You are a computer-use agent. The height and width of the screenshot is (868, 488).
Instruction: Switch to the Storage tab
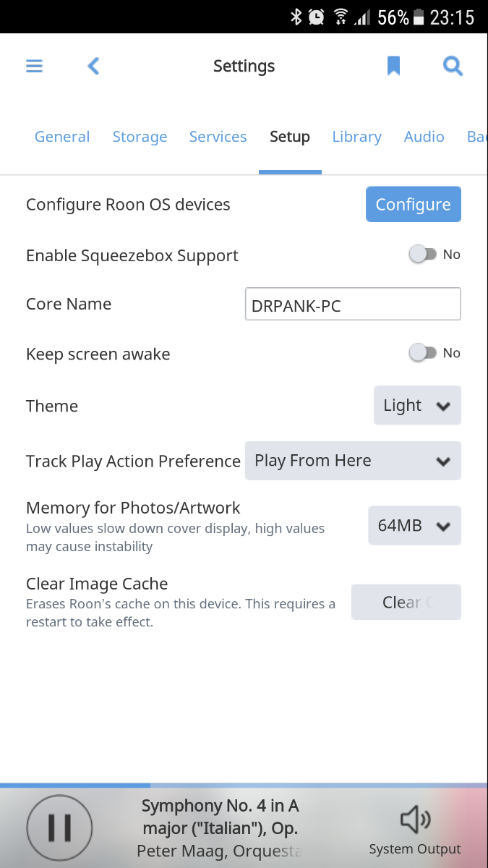coord(140,137)
